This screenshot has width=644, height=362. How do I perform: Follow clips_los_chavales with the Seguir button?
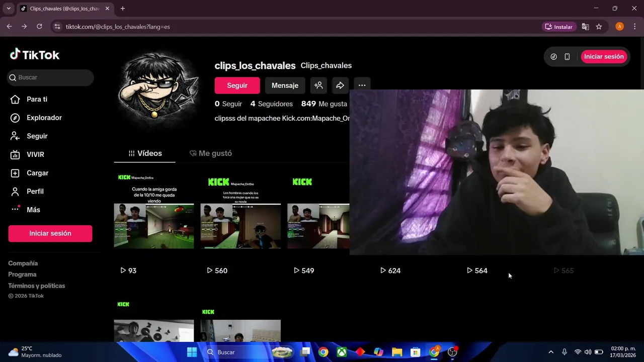coord(237,85)
